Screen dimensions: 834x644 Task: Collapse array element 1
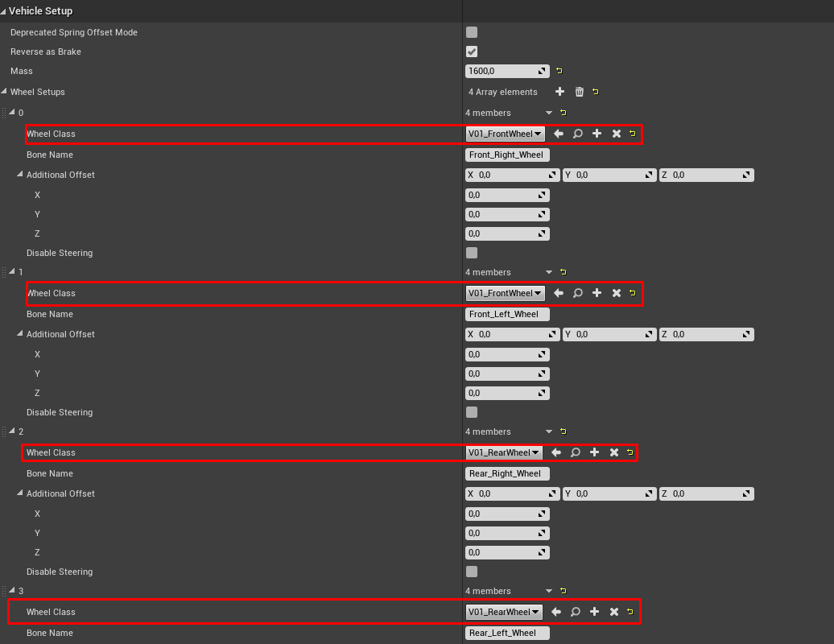pos(12,272)
